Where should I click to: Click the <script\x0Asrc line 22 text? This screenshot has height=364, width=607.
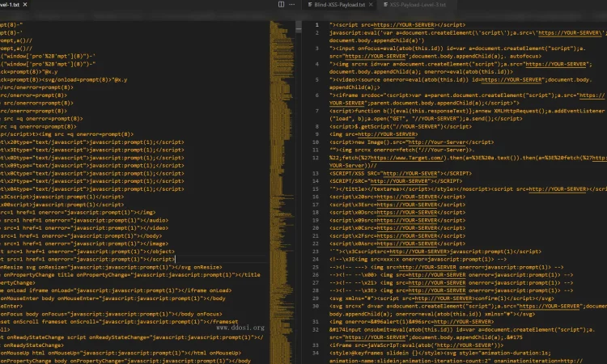(397, 243)
